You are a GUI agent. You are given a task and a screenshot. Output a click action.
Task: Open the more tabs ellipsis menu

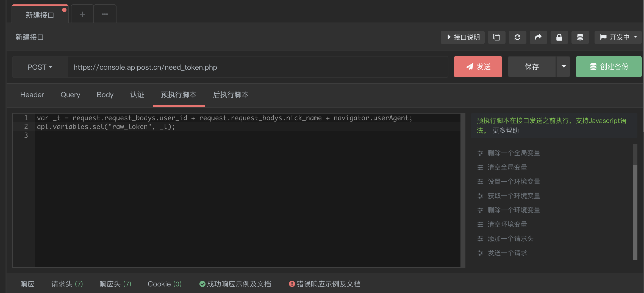tap(105, 14)
